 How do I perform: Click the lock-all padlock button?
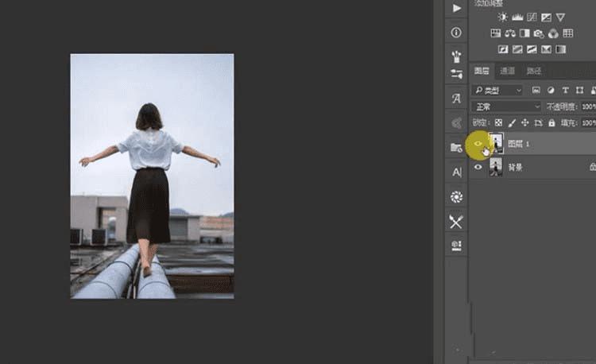click(551, 123)
